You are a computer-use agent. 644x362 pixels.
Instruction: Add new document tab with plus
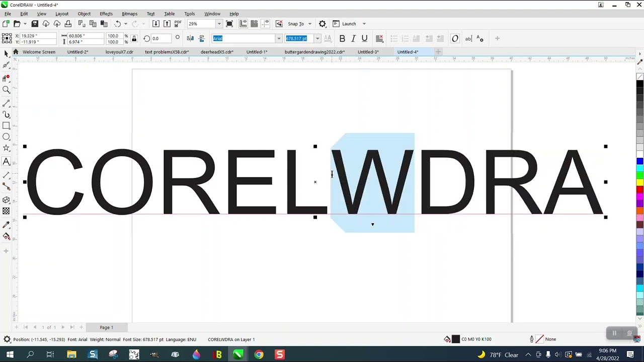(438, 52)
